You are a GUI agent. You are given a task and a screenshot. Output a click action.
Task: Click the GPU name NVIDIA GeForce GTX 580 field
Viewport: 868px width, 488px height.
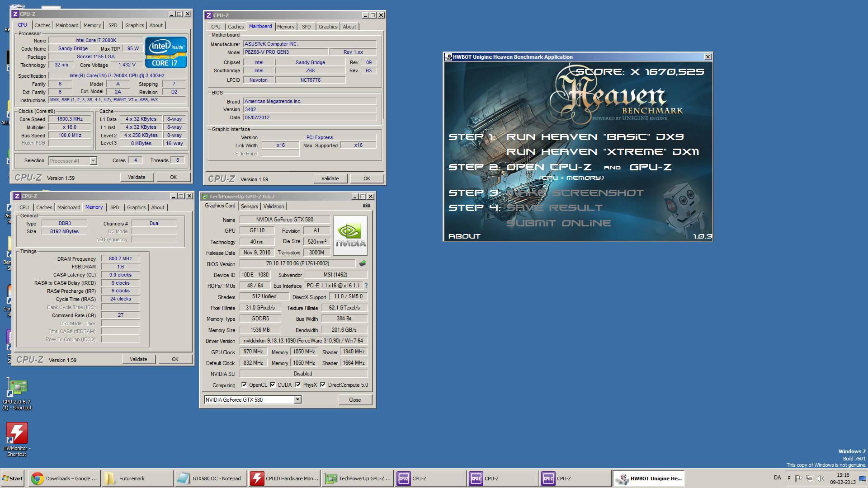coord(284,220)
